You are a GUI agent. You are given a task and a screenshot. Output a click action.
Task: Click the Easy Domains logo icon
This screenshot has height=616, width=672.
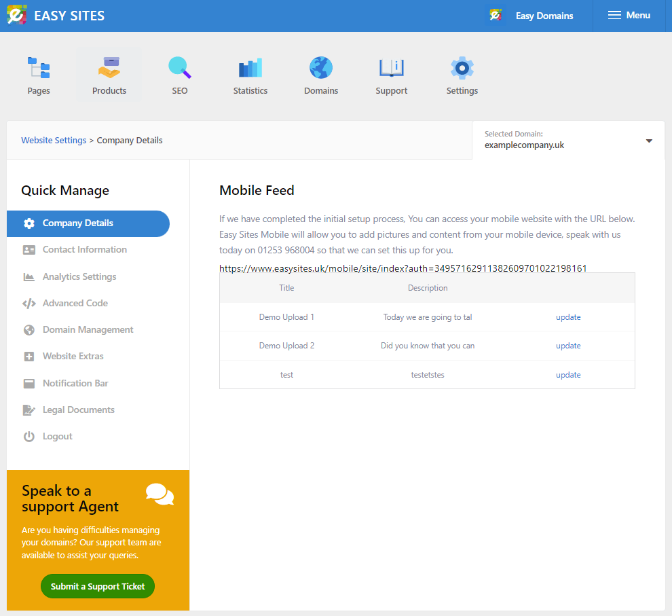[496, 16]
